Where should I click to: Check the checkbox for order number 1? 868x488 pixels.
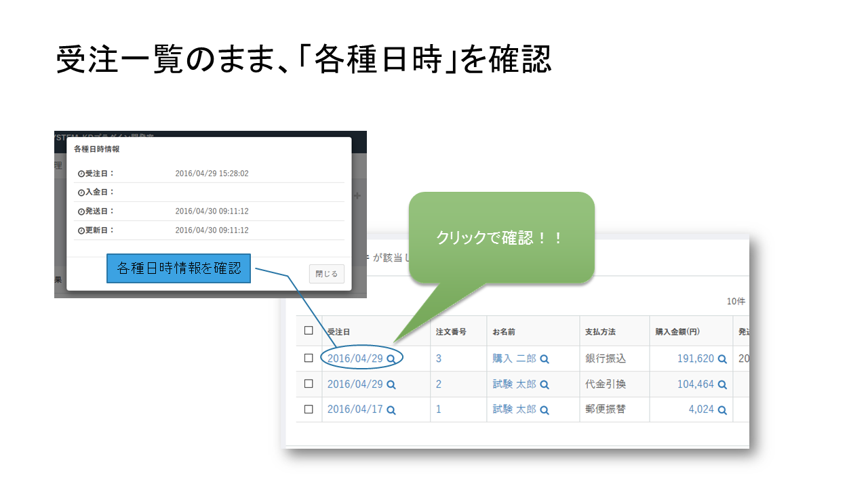pyautogui.click(x=309, y=409)
